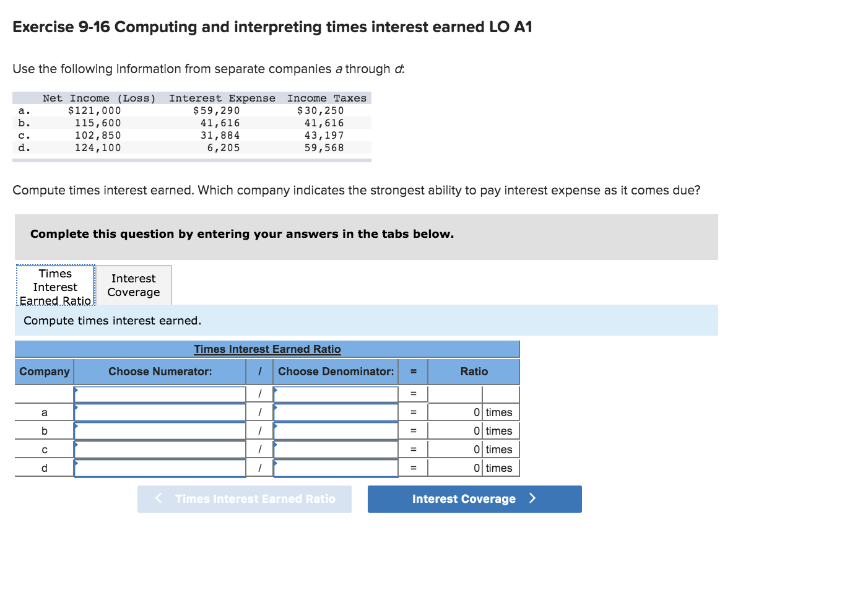Select the Times Interest Earned Ratio tab
The height and width of the screenshot is (592, 868).
tap(54, 285)
